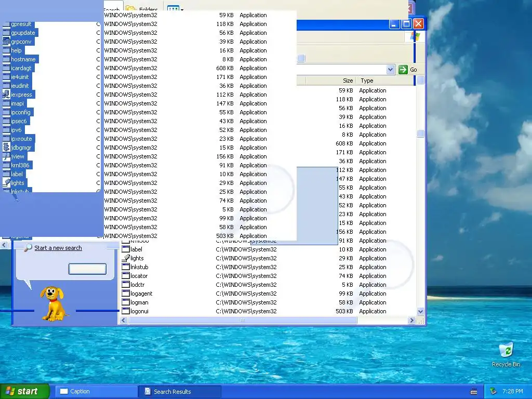Click the ipconfig file icon
532x399 pixels.
[x=6, y=112]
